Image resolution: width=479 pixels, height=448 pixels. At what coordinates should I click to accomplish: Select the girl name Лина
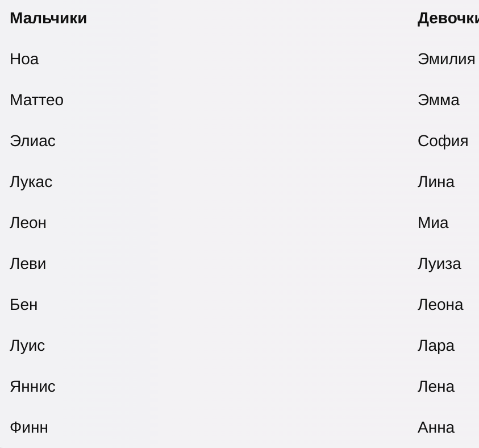(436, 182)
